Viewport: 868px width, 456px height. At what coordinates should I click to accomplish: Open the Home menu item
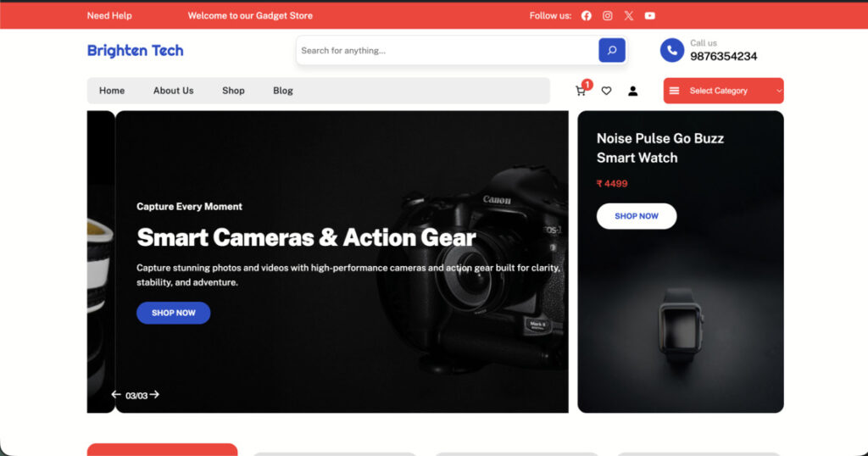(x=112, y=91)
